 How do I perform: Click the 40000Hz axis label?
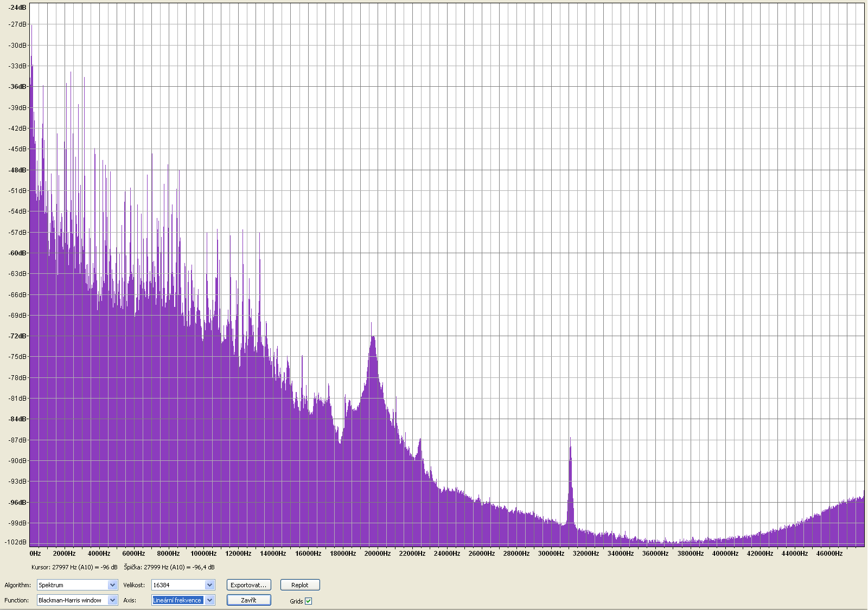(x=725, y=554)
